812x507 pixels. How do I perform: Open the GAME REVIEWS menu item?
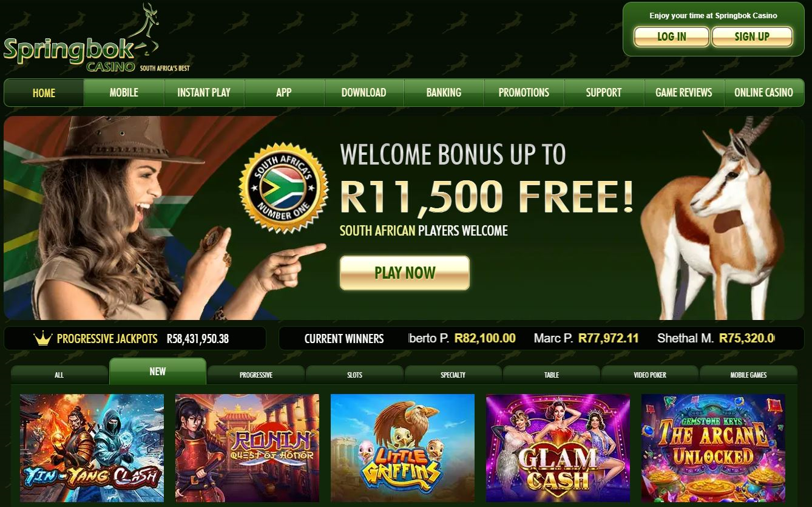click(684, 93)
